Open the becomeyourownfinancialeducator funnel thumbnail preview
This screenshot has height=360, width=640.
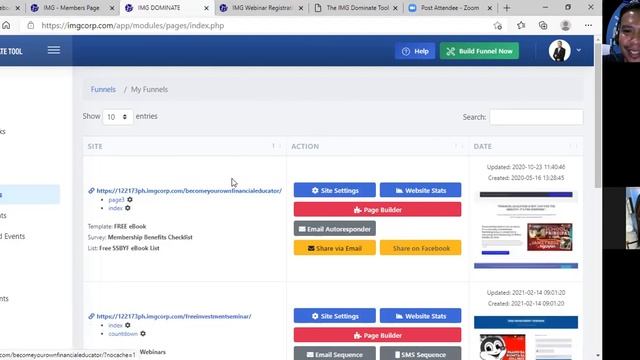(526, 229)
